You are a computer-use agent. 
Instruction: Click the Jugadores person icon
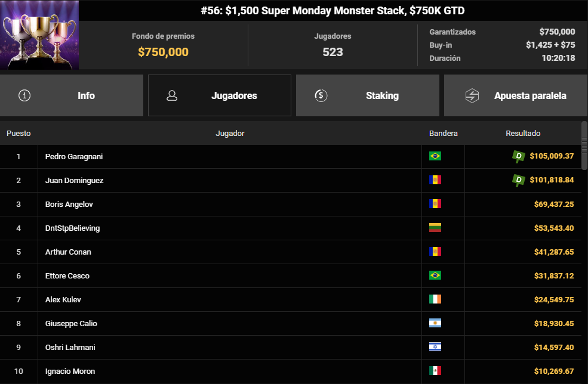(172, 95)
